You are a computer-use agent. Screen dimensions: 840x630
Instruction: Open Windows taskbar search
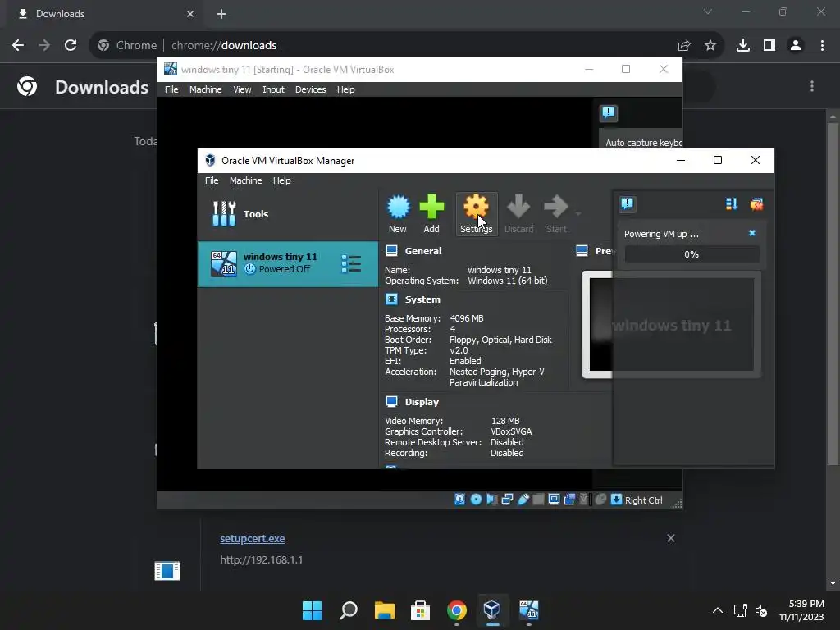[348, 610]
